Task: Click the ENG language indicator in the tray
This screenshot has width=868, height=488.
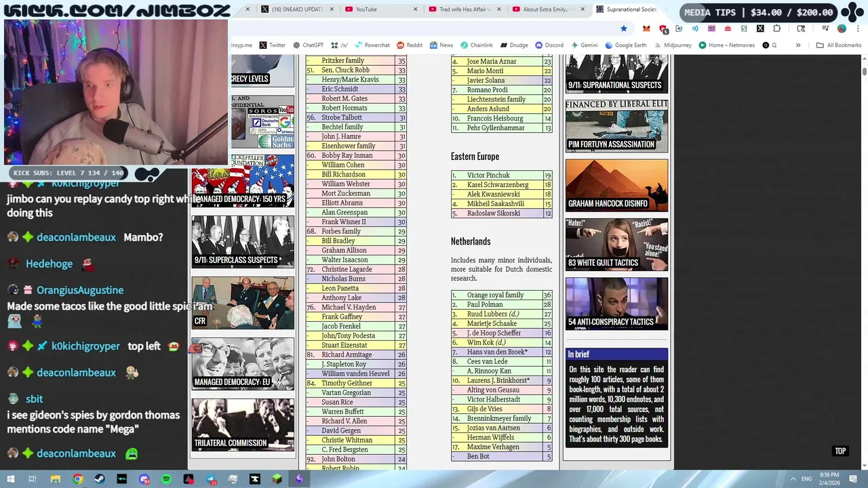Action: (x=806, y=479)
